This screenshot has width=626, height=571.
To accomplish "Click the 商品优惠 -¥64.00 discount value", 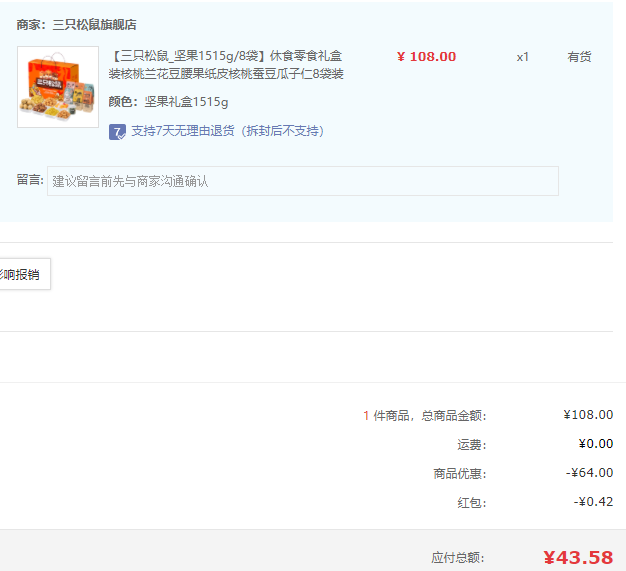I will [x=589, y=473].
